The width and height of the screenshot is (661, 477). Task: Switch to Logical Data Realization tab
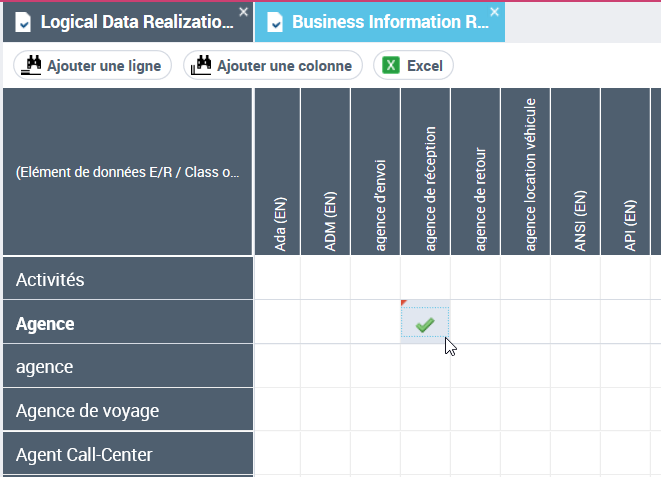(135, 22)
